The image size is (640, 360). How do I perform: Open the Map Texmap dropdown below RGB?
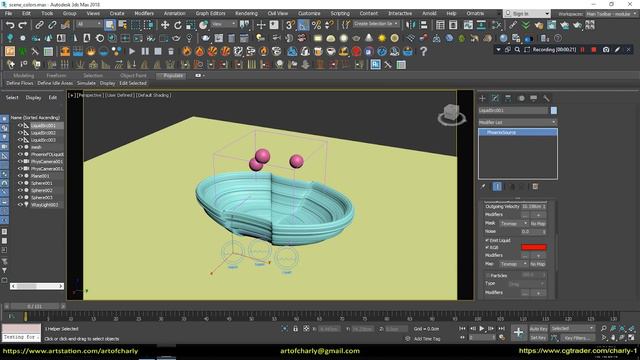tap(513, 264)
